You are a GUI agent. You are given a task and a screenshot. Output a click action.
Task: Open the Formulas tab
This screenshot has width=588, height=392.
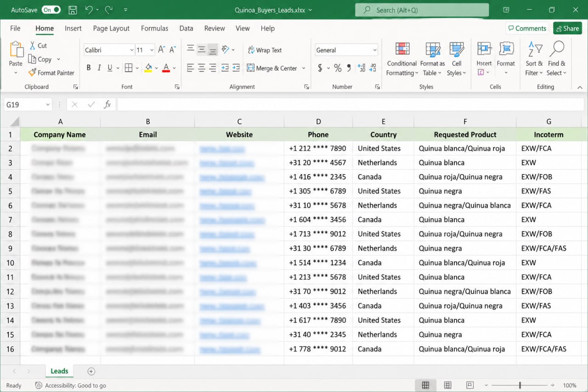pos(154,28)
